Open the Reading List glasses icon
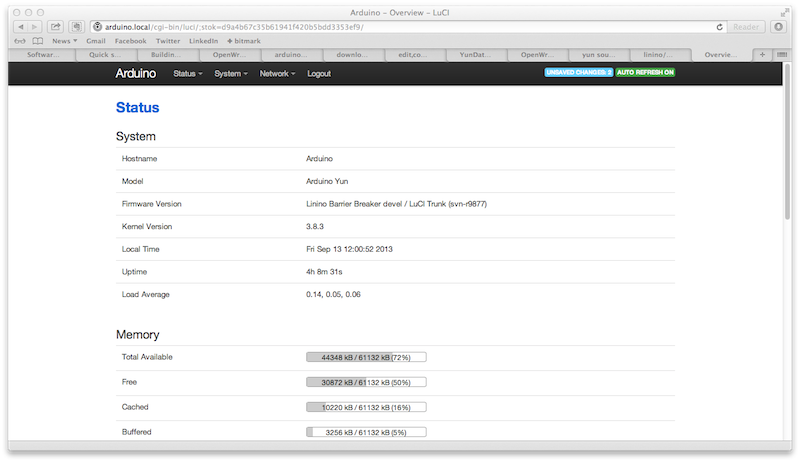This screenshot has height=462, width=800. (20, 41)
